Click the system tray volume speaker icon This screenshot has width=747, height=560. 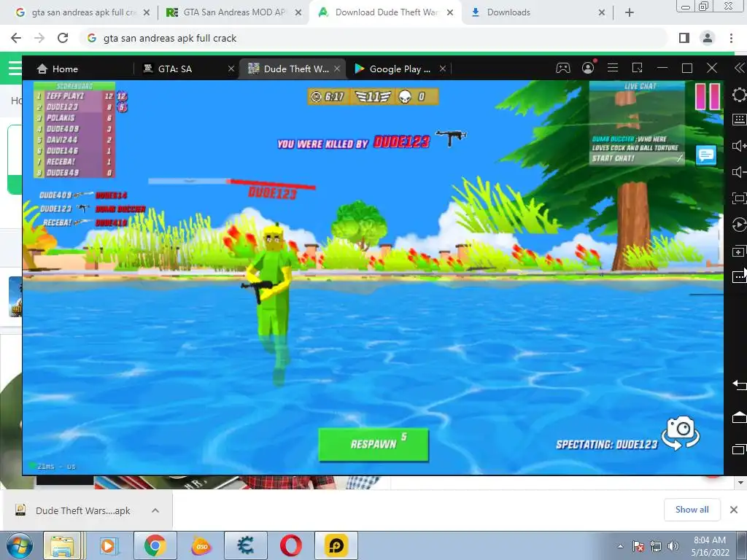tap(673, 547)
